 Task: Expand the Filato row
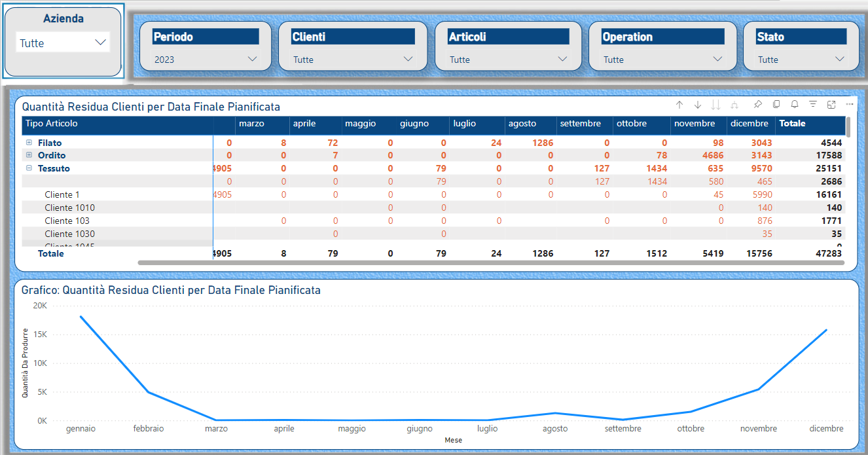coord(29,143)
